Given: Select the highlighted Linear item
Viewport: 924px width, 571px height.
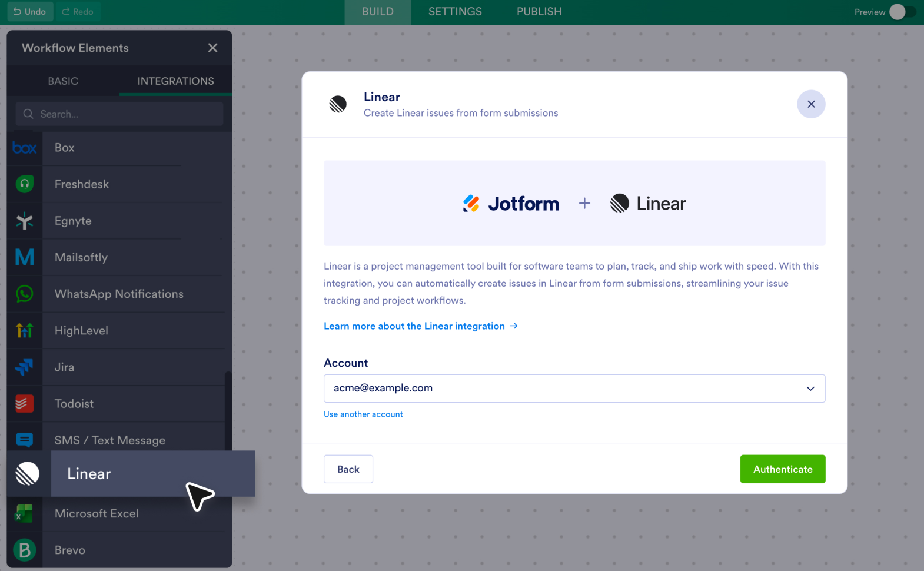Looking at the screenshot, I should [131, 474].
